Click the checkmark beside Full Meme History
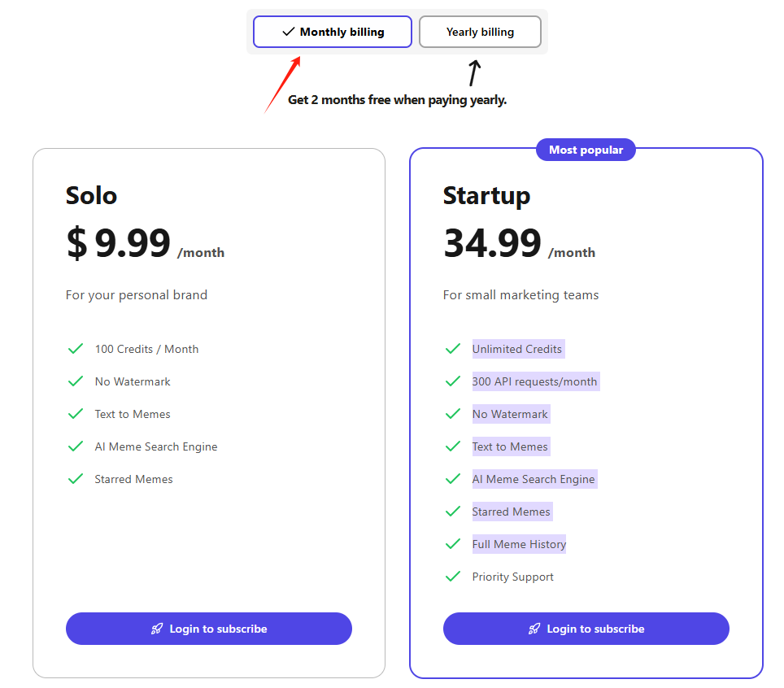Screen dimensions: 784x688 [x=453, y=543]
